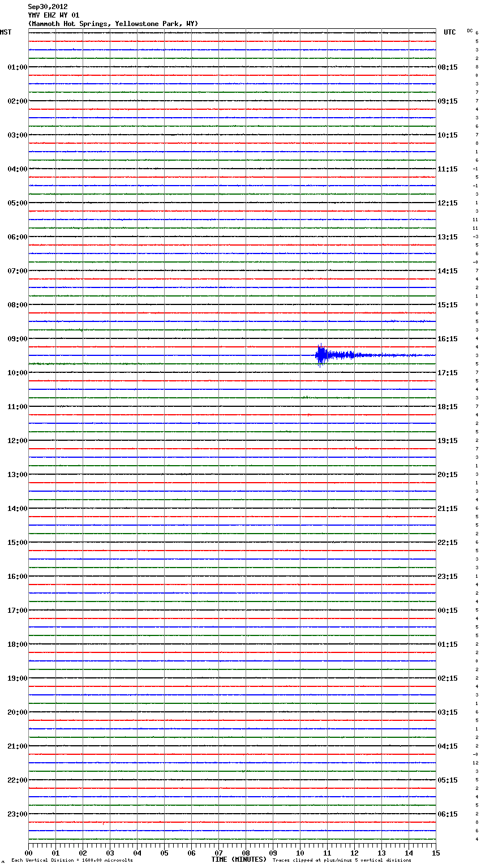This screenshot has width=481, height=868.
Task: Click the "MST" column header
Action: pos(6,32)
